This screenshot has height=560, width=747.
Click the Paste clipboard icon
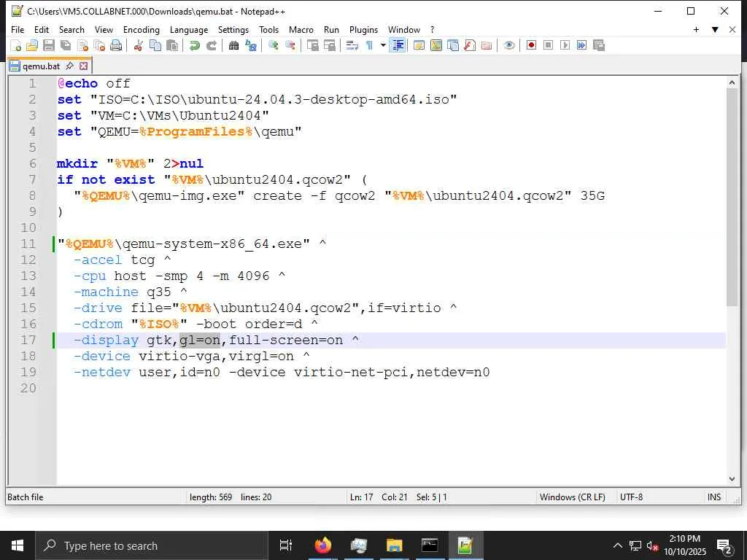pos(172,45)
